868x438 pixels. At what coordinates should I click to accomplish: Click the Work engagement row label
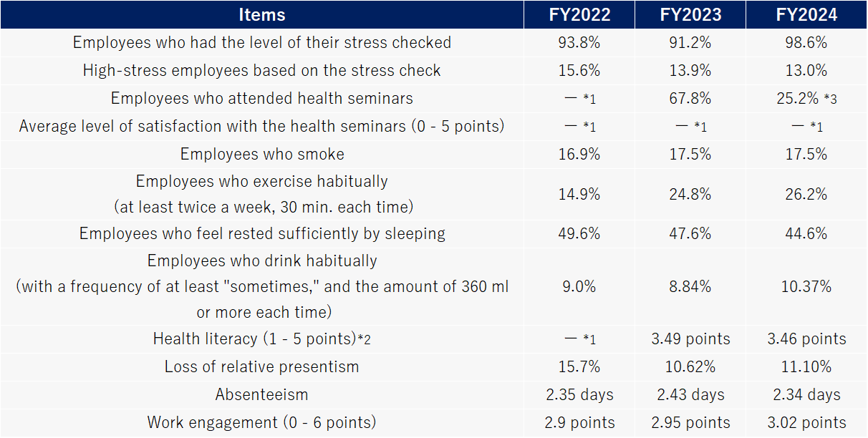(x=261, y=422)
